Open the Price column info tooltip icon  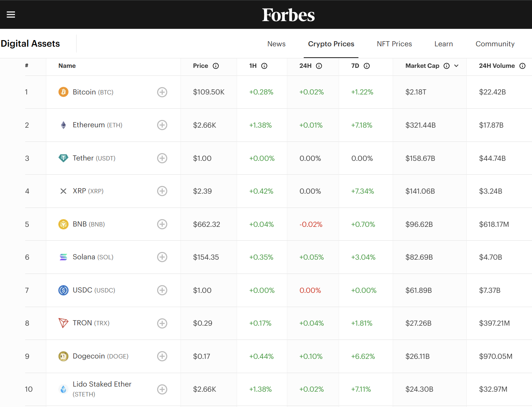click(216, 66)
